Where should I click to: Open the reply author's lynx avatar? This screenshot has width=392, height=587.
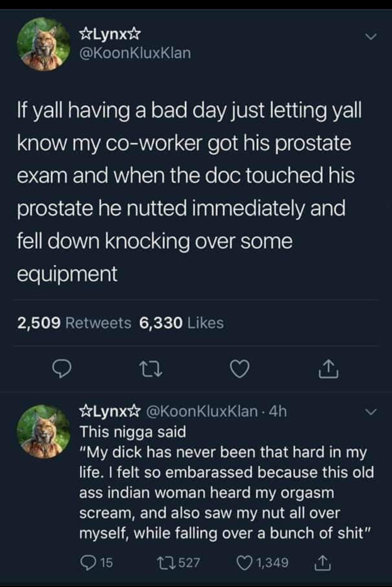[44, 431]
